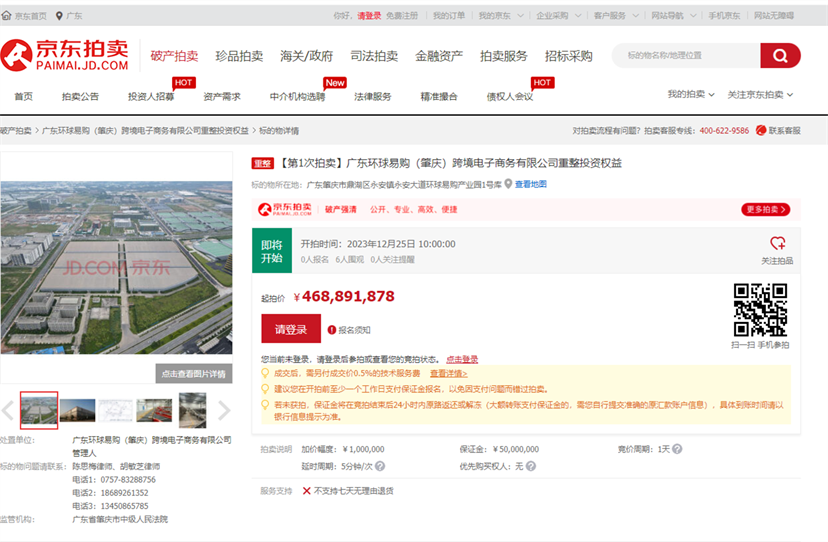Click the home icon beside 京东首页
The width and height of the screenshot is (828, 542).
click(6, 15)
